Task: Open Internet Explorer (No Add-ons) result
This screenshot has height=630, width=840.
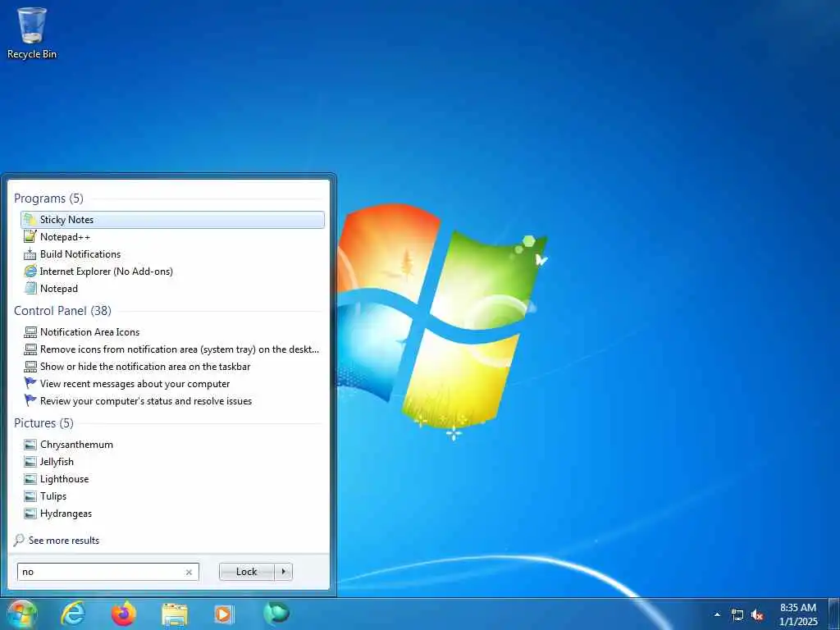Action: (172, 271)
